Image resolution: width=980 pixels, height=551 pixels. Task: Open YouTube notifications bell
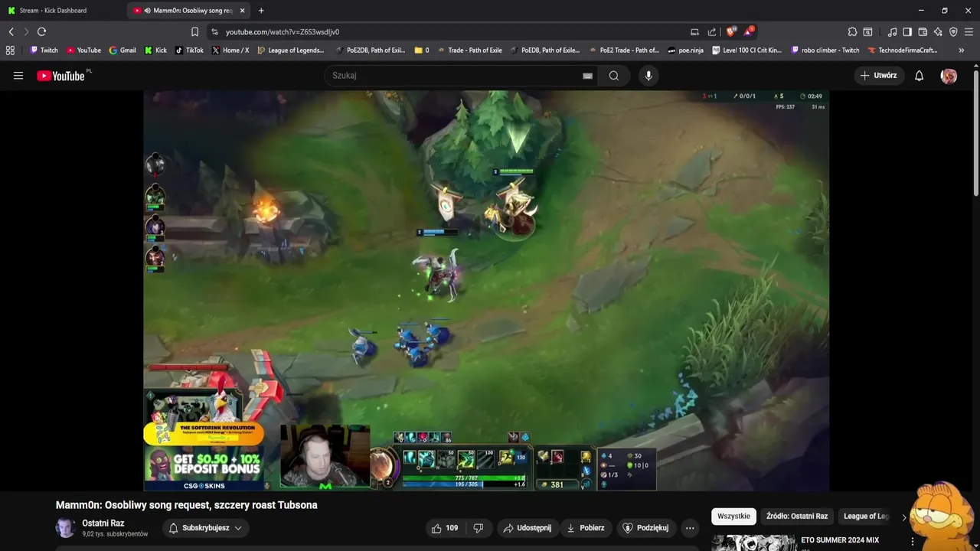[x=919, y=76]
